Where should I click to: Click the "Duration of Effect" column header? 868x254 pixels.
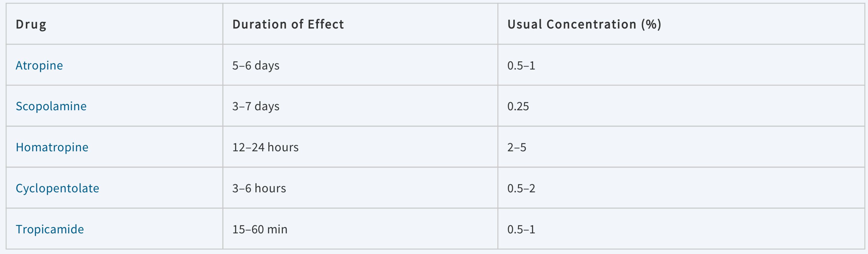pos(288,24)
